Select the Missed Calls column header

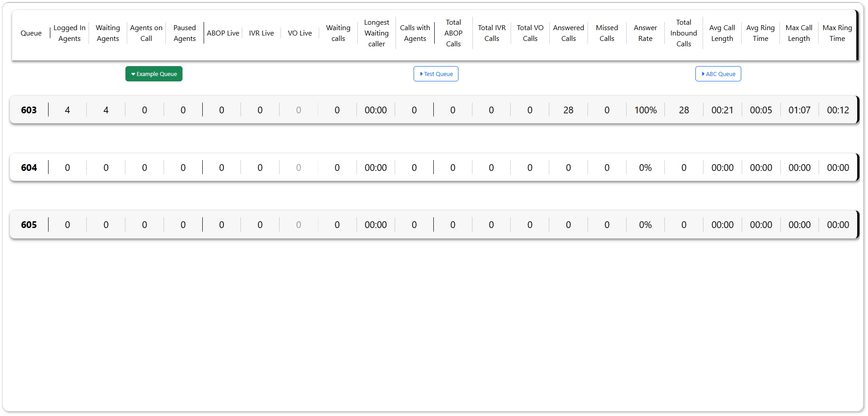(x=607, y=33)
